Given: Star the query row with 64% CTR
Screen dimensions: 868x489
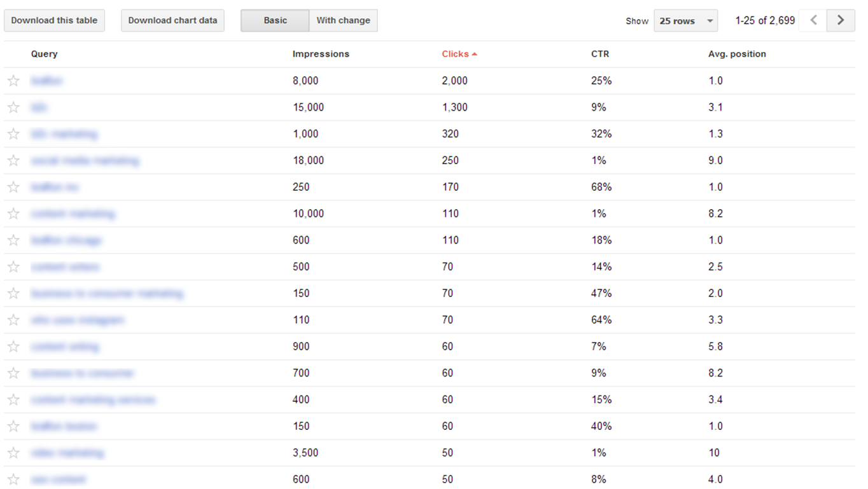Looking at the screenshot, I should (13, 319).
